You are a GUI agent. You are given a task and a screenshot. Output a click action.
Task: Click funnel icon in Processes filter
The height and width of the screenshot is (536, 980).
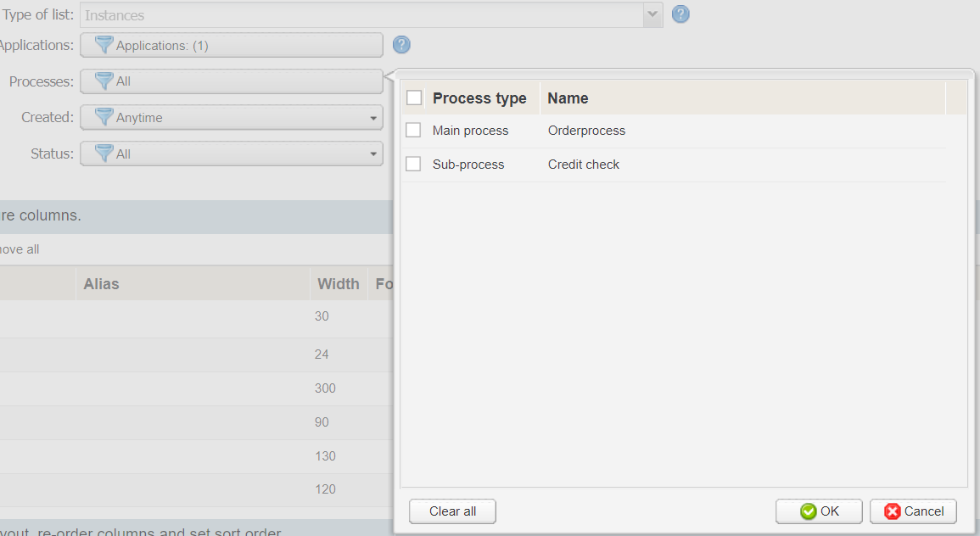click(104, 81)
